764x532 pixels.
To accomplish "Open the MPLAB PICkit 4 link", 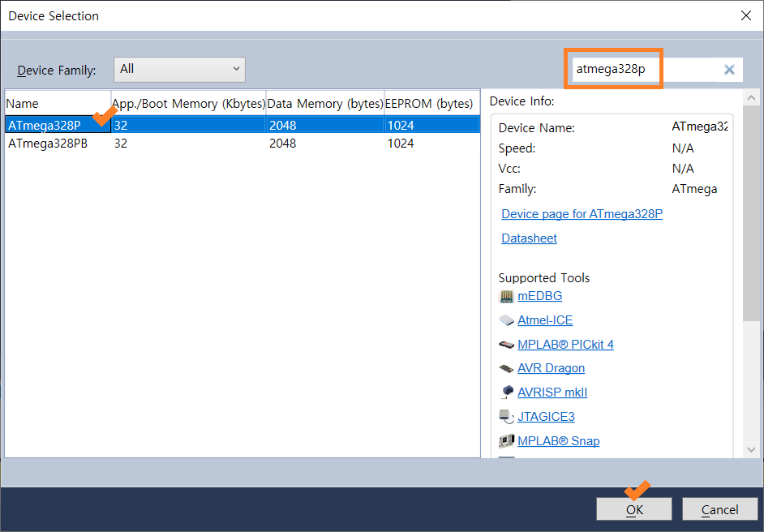I will click(565, 345).
